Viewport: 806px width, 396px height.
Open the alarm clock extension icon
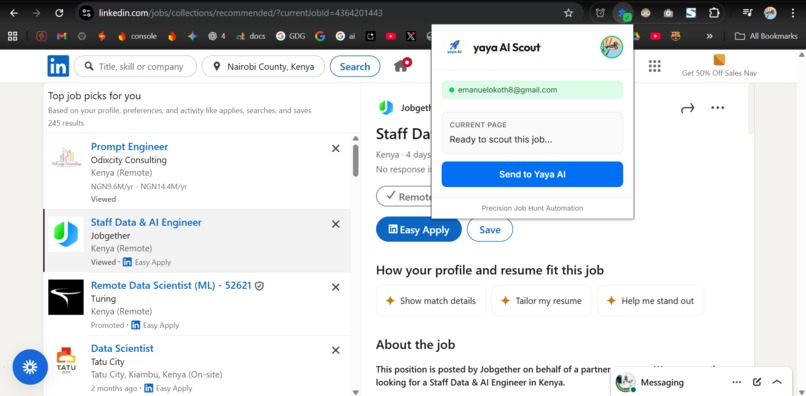coord(600,13)
